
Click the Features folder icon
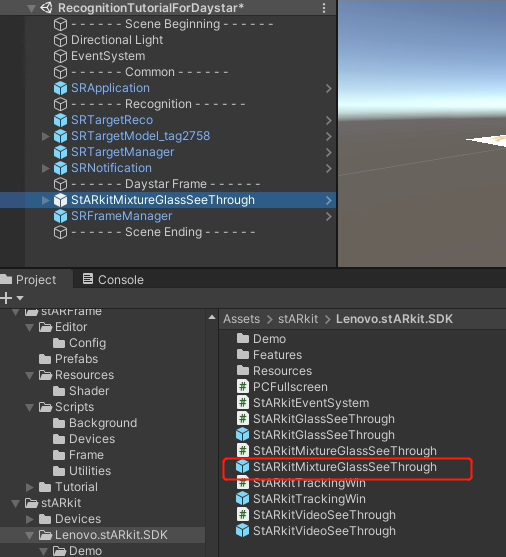tap(243, 354)
